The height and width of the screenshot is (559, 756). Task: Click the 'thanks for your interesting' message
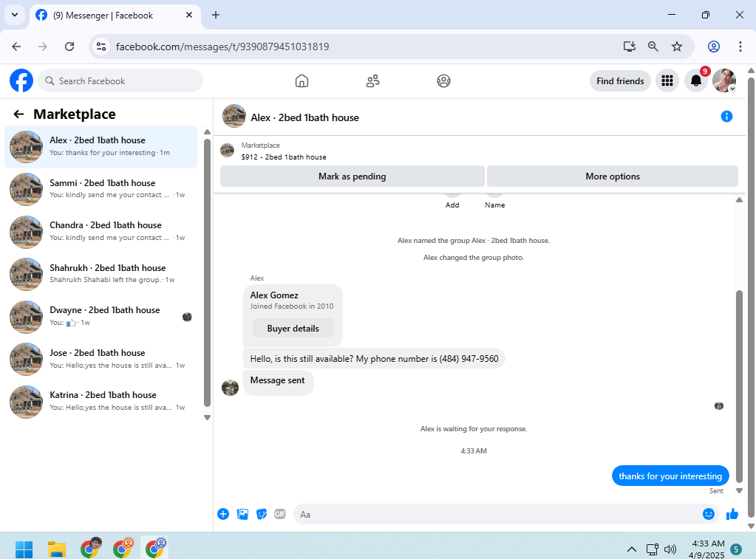[670, 476]
